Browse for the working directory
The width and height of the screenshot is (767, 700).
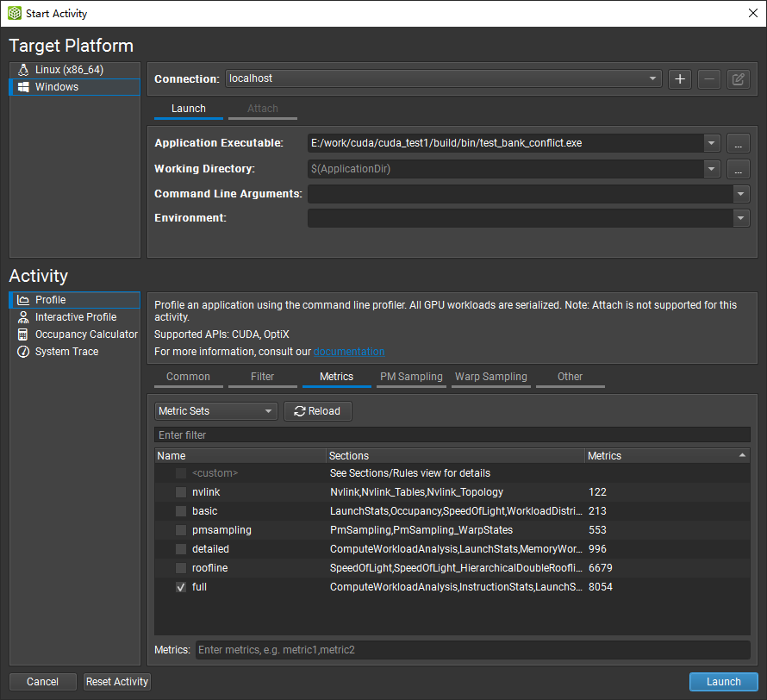738,169
